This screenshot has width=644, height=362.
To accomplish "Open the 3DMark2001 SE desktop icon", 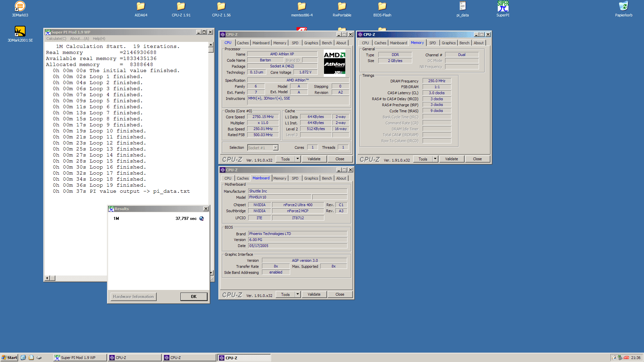I will [20, 32].
